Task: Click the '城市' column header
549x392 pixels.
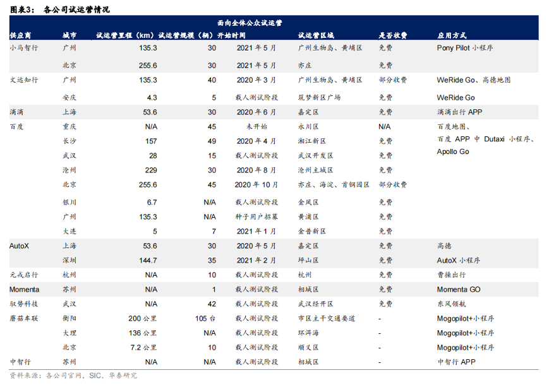Action: 69,35
